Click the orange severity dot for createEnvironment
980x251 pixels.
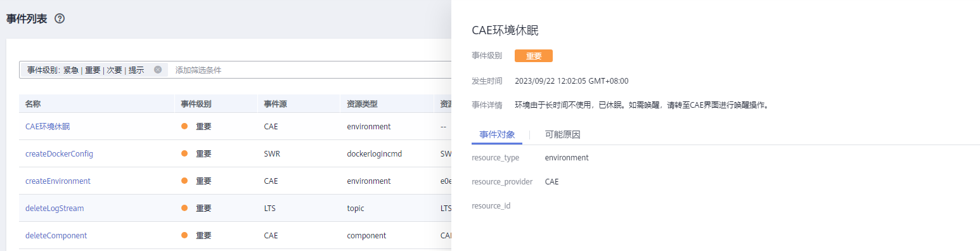[x=184, y=181]
